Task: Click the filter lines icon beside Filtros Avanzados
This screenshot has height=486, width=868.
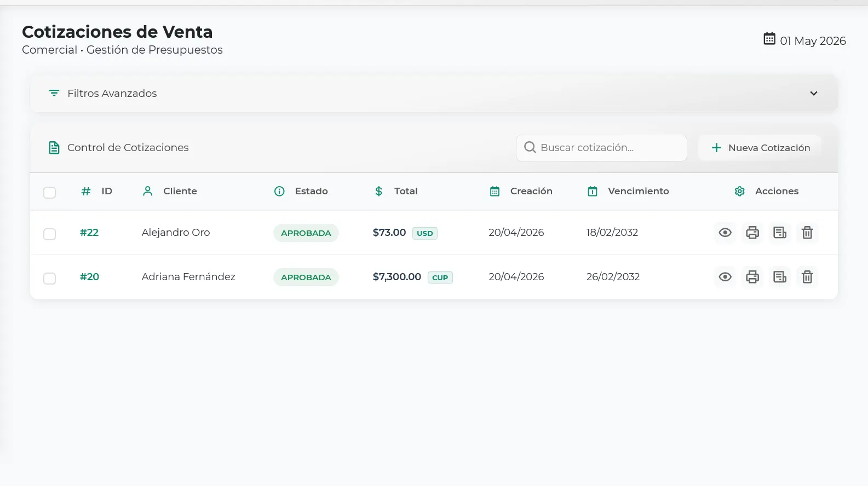Action: coord(54,93)
